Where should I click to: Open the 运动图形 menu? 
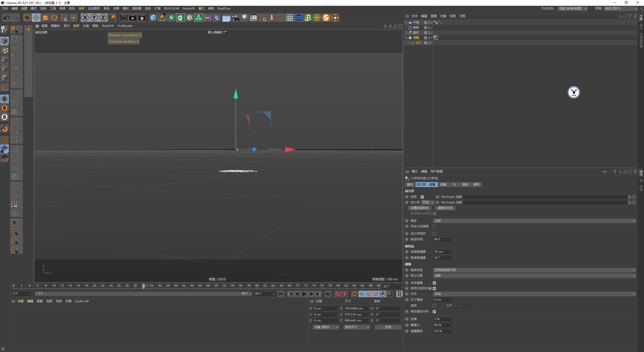click(94, 8)
